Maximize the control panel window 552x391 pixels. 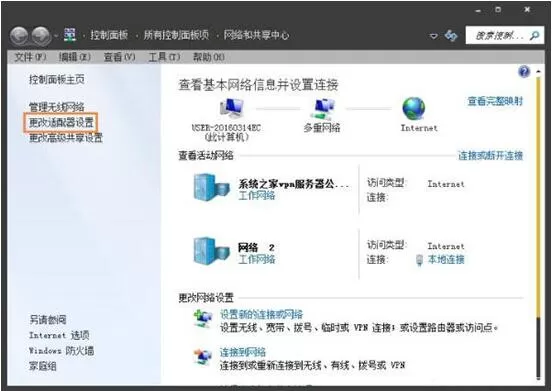click(x=498, y=10)
